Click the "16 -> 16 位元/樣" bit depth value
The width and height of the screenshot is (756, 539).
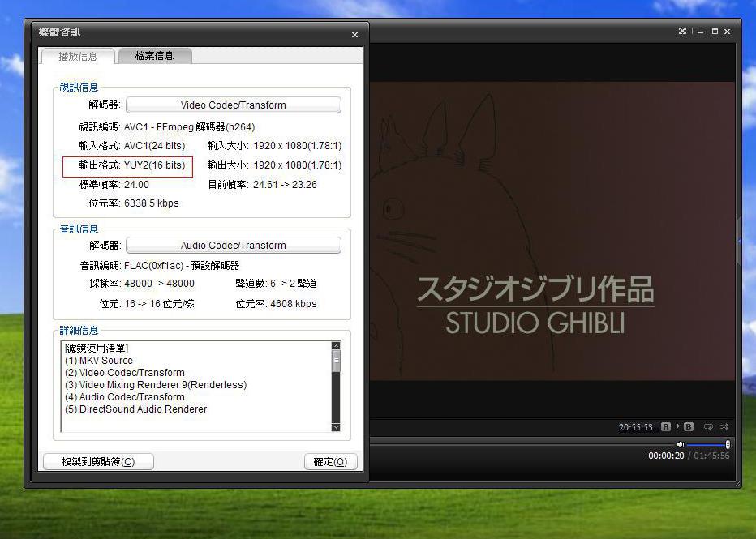pos(159,303)
